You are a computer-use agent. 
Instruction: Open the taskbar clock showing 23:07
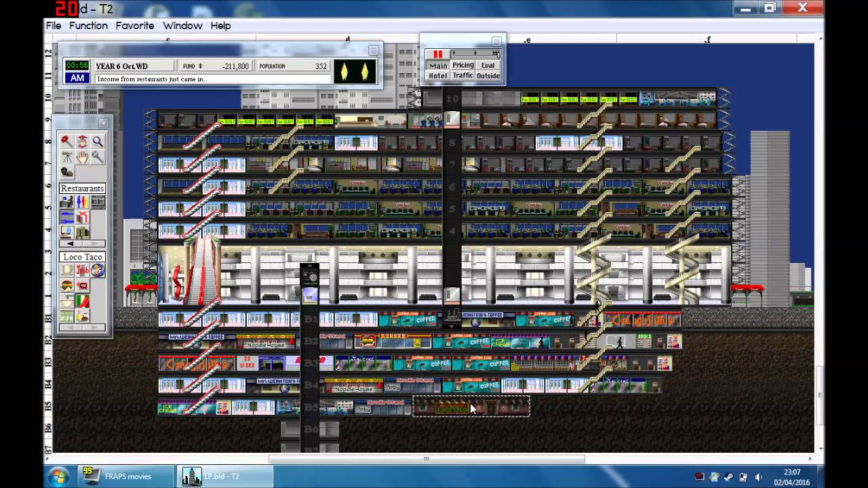792,476
